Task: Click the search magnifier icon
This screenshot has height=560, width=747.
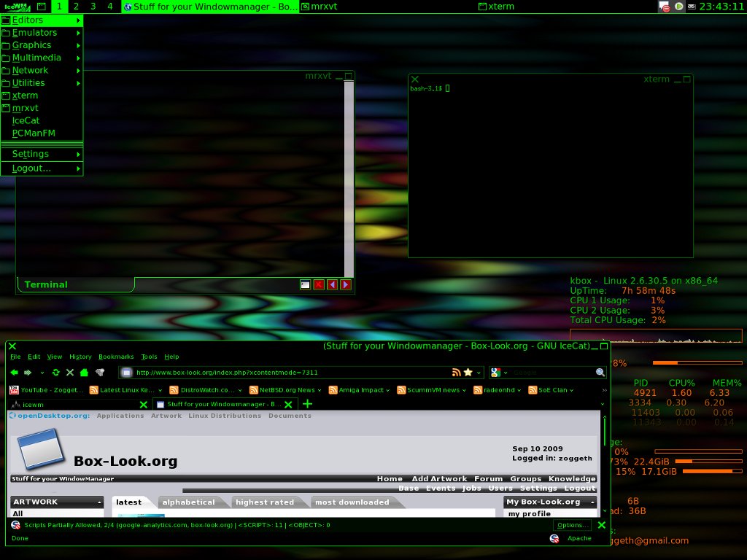Action: [x=600, y=373]
